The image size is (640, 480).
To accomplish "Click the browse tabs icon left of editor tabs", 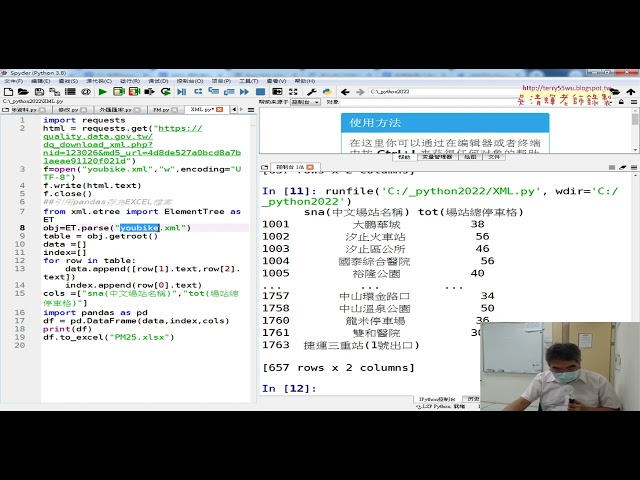I will pyautogui.click(x=6, y=110).
